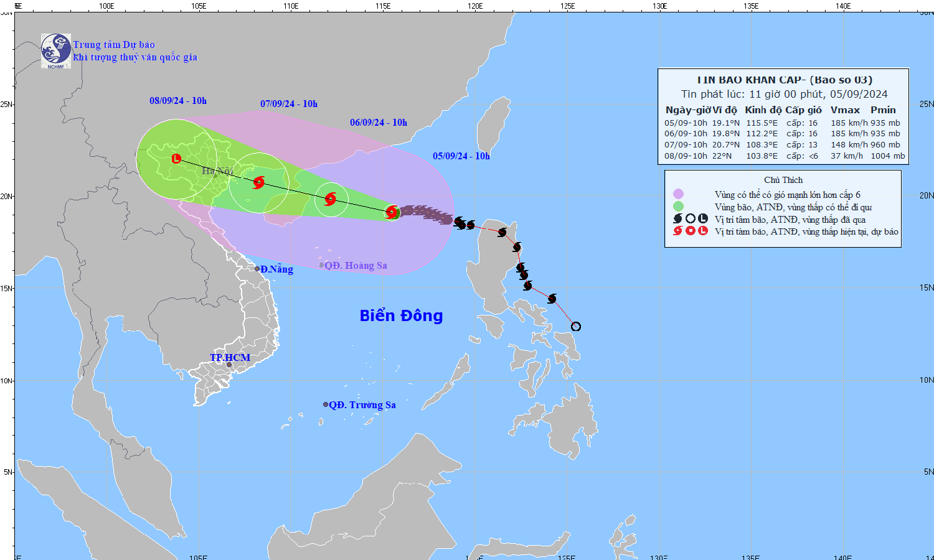Click the black open circle at track start
The height and width of the screenshot is (560, 934).
[576, 327]
